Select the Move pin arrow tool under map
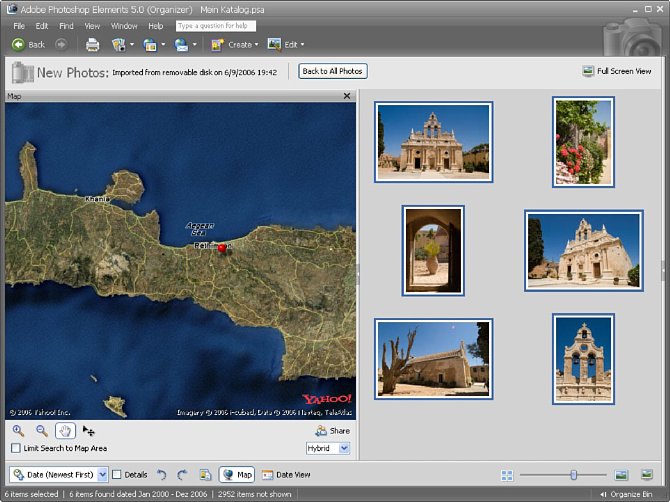 click(x=88, y=431)
